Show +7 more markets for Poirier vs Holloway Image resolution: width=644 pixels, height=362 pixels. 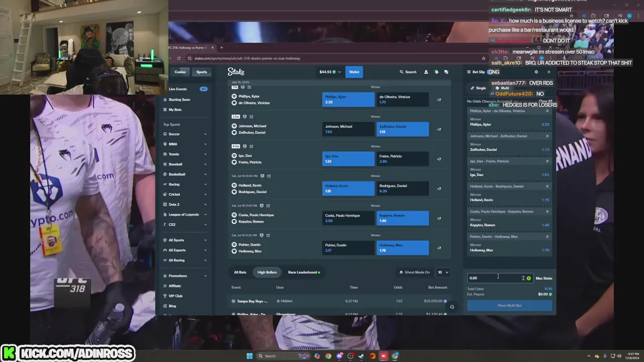click(x=439, y=248)
